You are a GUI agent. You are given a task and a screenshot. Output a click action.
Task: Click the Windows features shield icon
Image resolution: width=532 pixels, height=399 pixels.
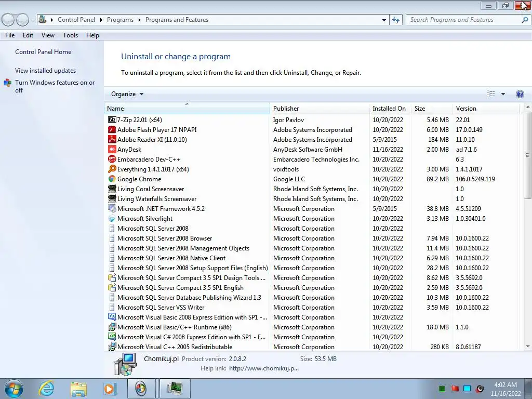click(x=7, y=83)
